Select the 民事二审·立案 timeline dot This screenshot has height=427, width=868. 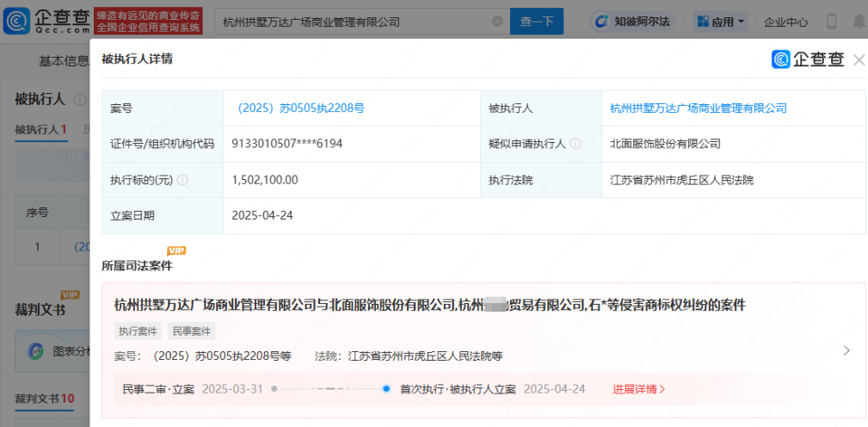coord(274,389)
